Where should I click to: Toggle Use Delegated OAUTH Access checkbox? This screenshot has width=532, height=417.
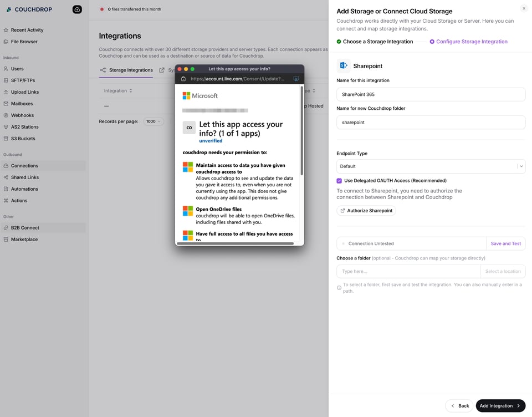pos(339,181)
